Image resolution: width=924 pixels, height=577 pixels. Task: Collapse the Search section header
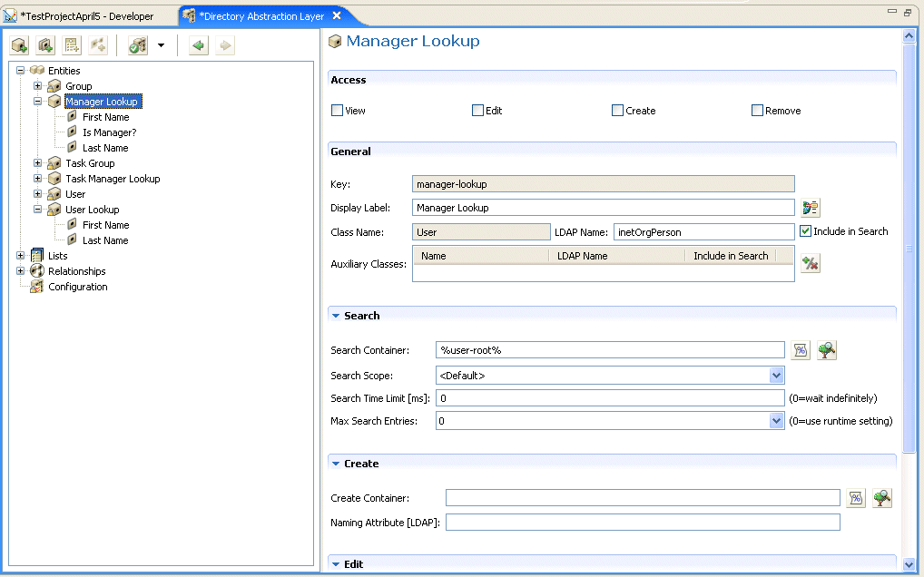[x=336, y=316]
